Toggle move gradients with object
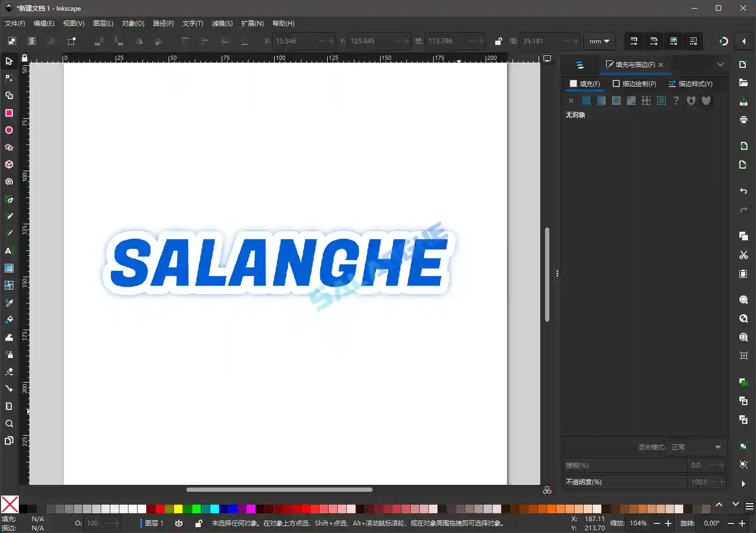This screenshot has height=533, width=756. (674, 41)
